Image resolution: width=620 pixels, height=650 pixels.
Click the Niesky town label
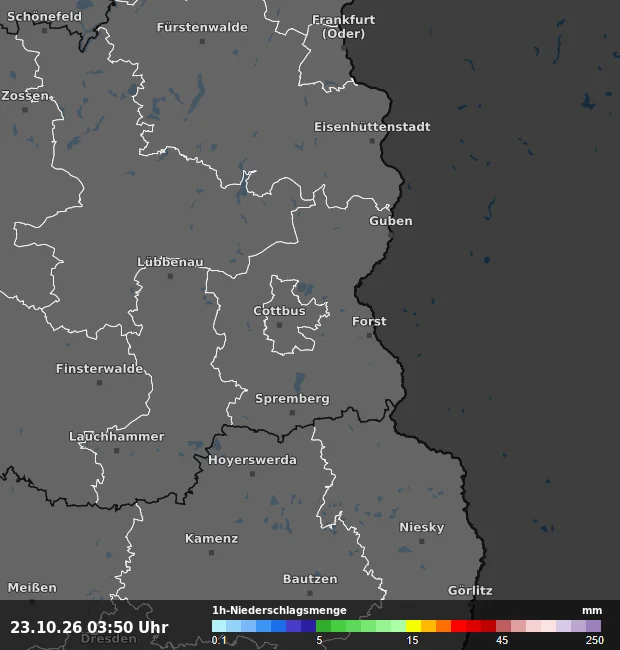[421, 527]
